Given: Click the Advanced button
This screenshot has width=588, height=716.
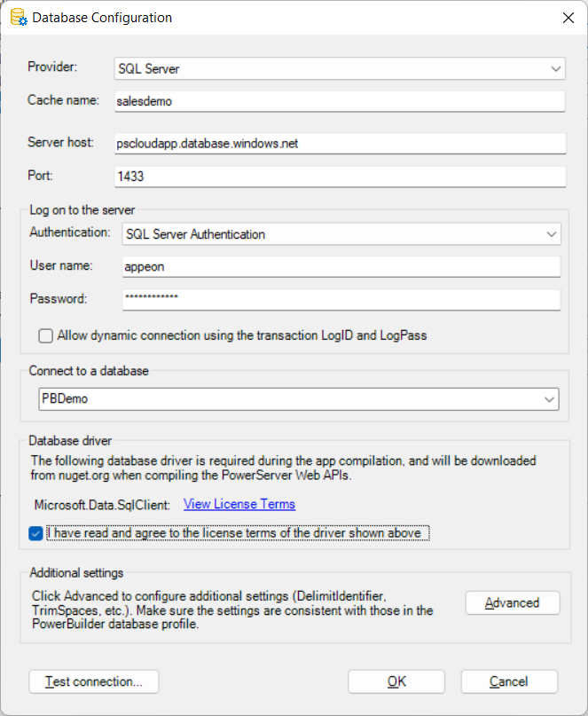Looking at the screenshot, I should pos(512,602).
